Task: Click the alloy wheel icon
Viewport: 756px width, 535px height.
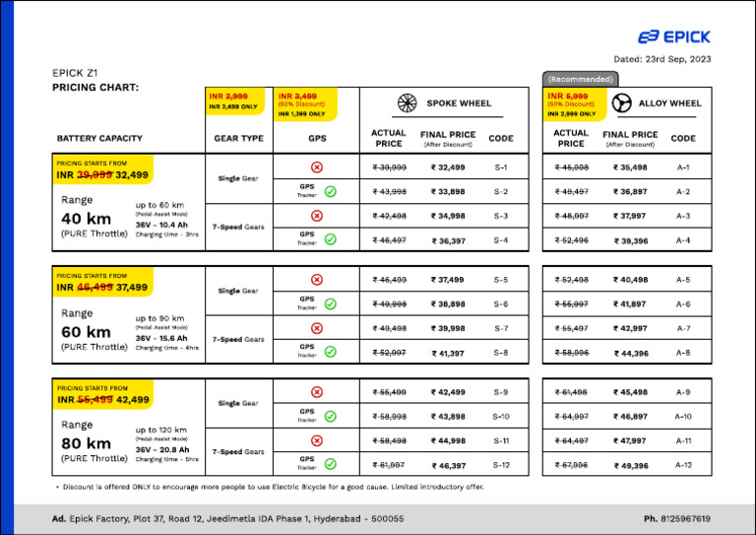Action: [x=621, y=103]
